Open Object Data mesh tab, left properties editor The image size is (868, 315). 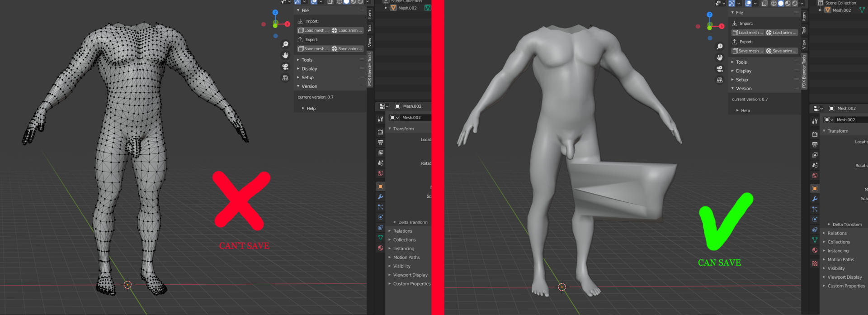tap(380, 238)
